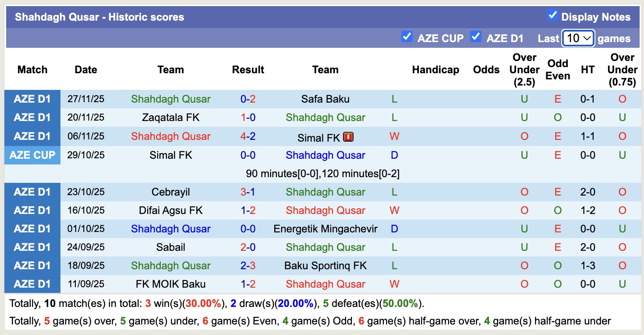Image resolution: width=644 pixels, height=335 pixels.
Task: Click the AZE D1 label for 27/11/25 match
Action: [32, 99]
